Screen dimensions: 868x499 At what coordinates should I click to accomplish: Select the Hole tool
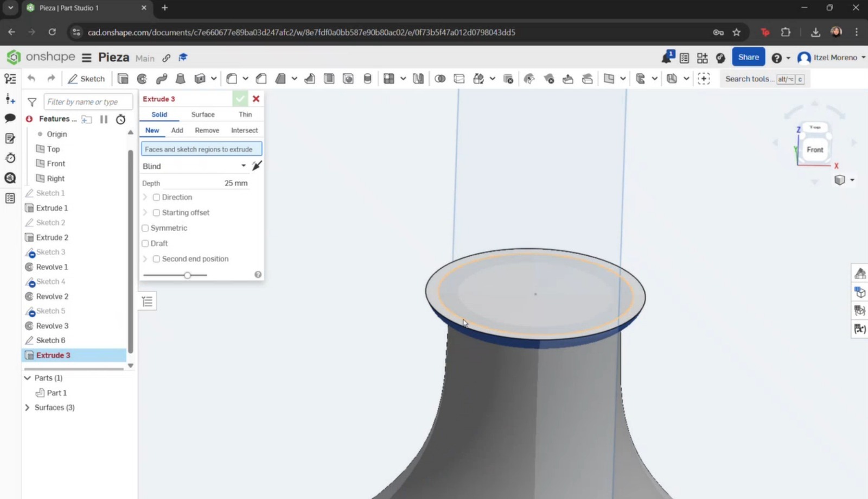[x=347, y=78]
